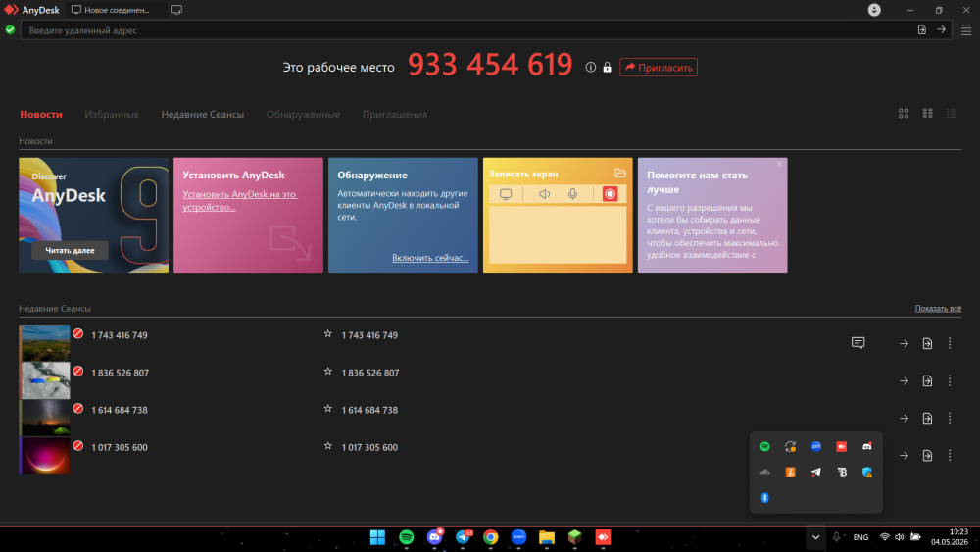Select the Обнаруженные tab
Image resolution: width=980 pixels, height=552 pixels.
pyautogui.click(x=303, y=115)
